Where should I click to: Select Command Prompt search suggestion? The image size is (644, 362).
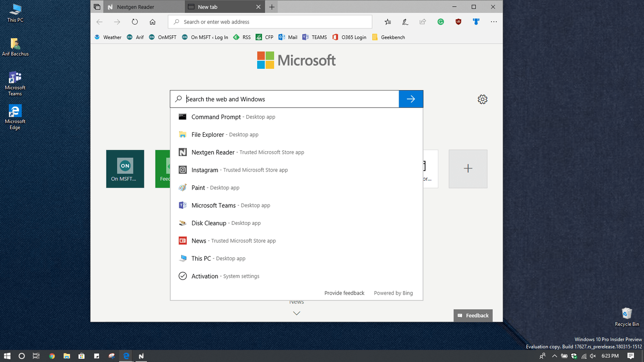pos(296,117)
